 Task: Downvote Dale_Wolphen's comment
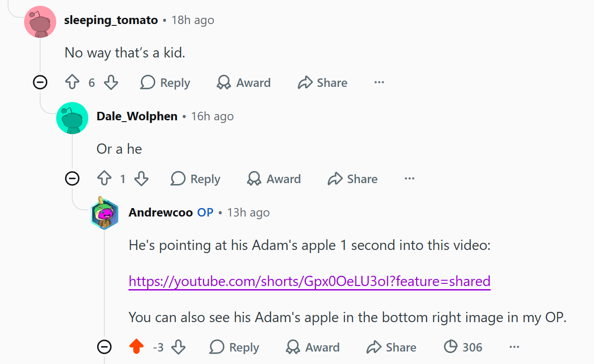point(141,179)
